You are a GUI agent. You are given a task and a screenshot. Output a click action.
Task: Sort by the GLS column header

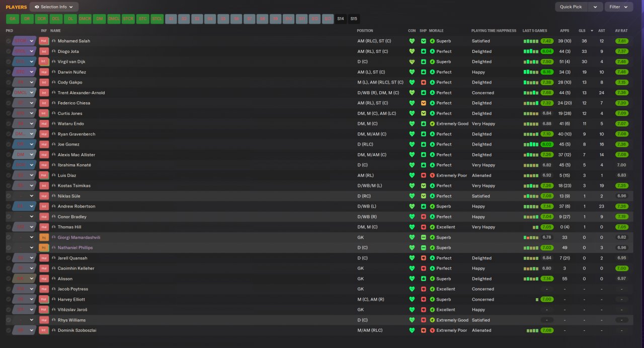click(x=582, y=31)
